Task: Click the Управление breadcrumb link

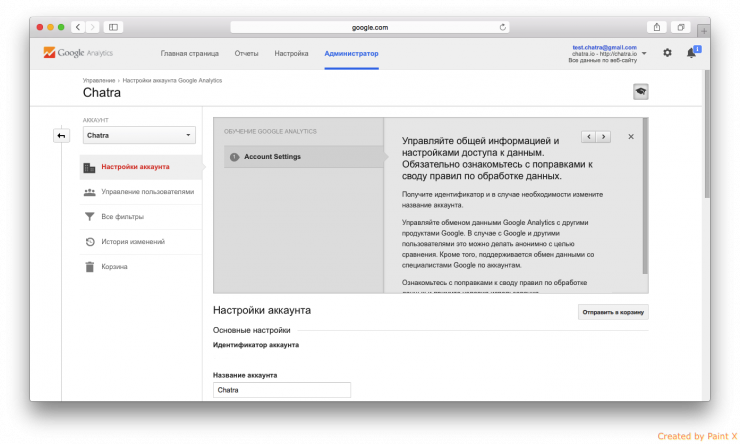Action: click(x=99, y=81)
